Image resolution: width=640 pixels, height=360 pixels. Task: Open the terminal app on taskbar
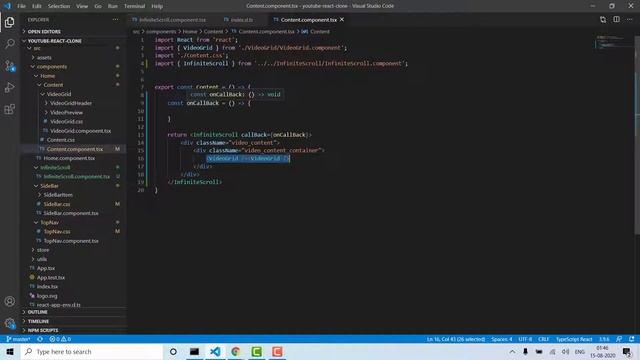click(x=194, y=351)
